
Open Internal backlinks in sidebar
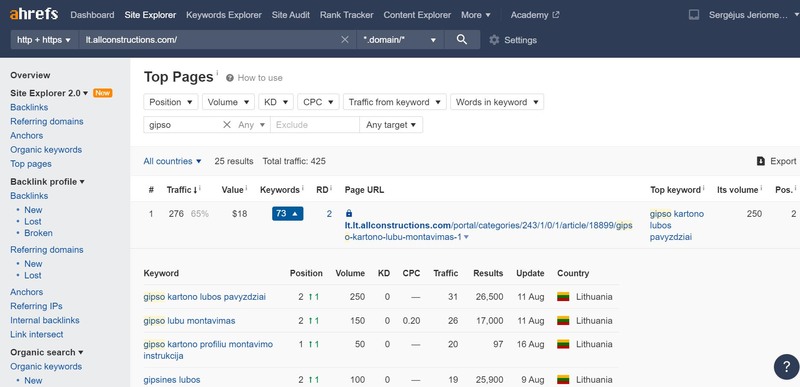point(45,320)
